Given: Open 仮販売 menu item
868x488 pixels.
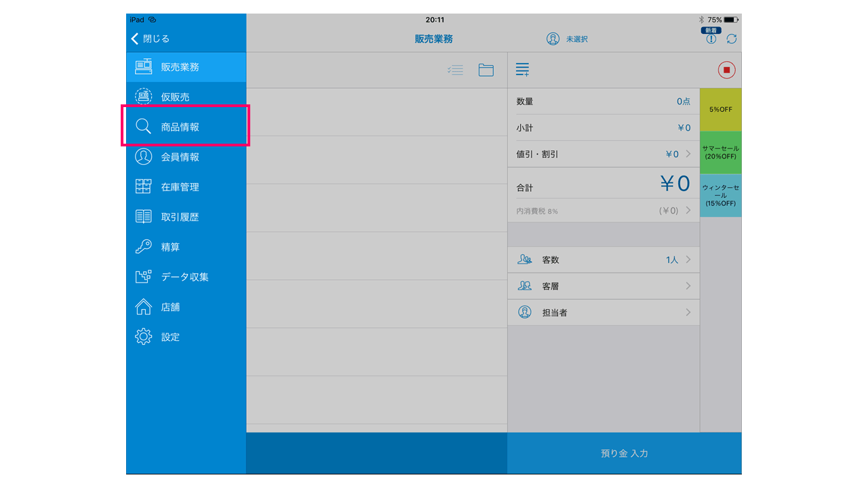Looking at the screenshot, I should click(186, 97).
